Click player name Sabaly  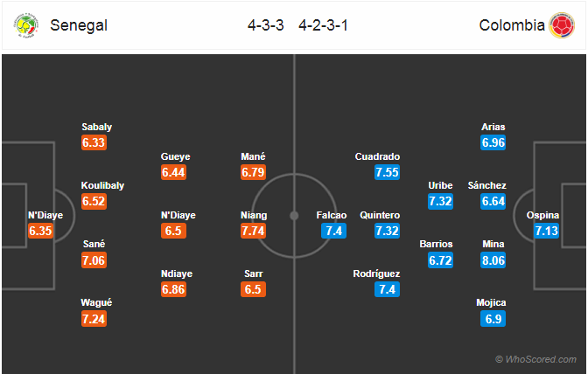[97, 127]
